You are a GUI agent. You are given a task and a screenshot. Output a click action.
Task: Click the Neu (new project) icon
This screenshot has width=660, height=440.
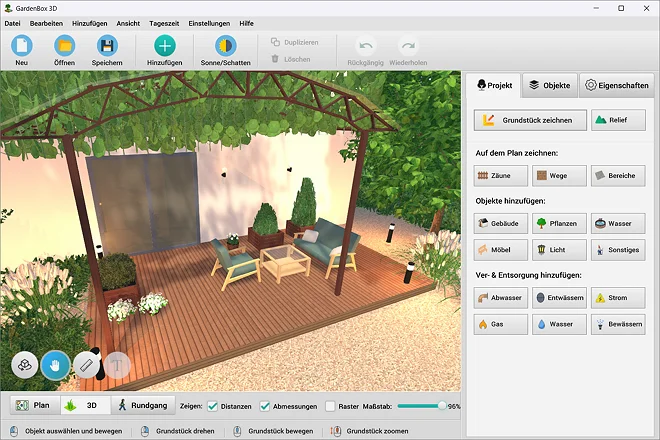click(x=21, y=45)
